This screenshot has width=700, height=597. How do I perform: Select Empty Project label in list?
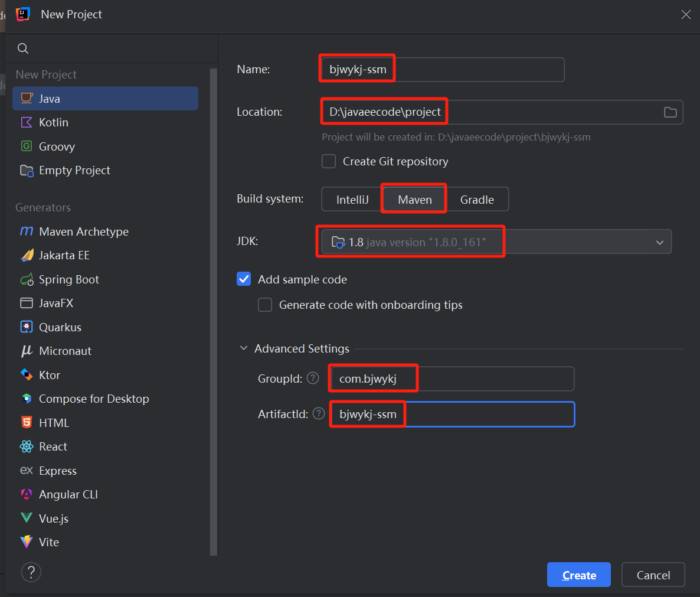[x=74, y=171]
